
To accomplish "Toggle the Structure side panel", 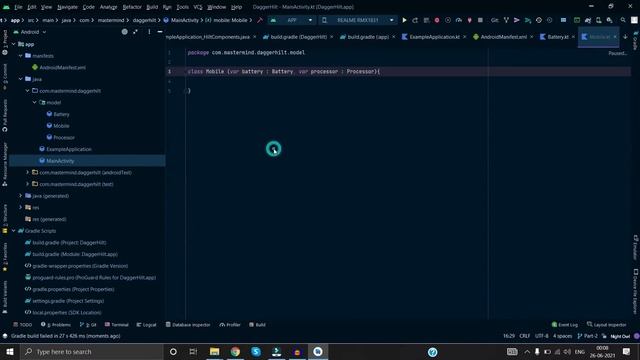I will tap(4, 219).
